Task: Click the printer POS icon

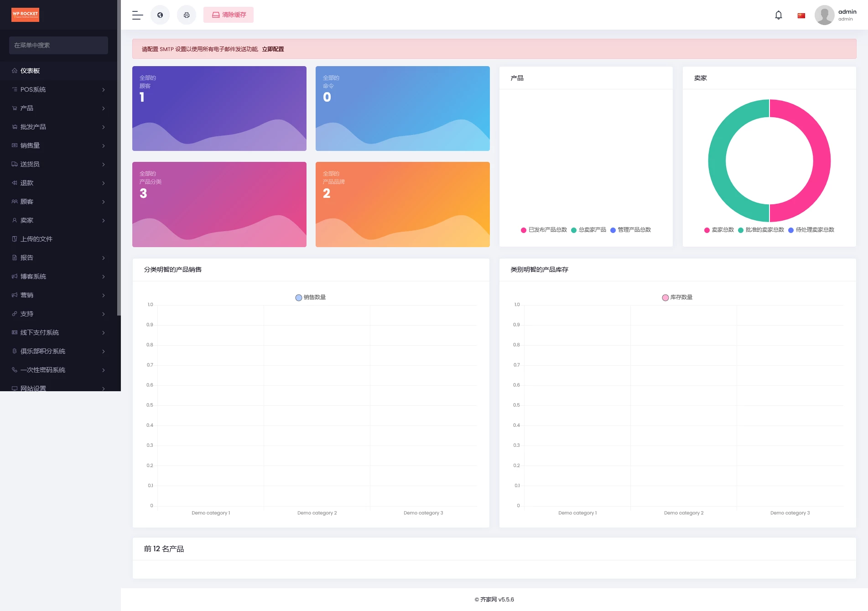Action: pos(187,15)
